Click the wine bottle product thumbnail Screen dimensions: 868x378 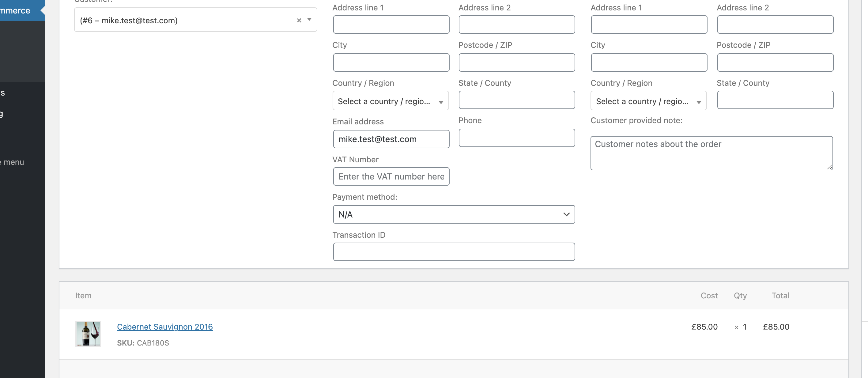[x=88, y=334]
